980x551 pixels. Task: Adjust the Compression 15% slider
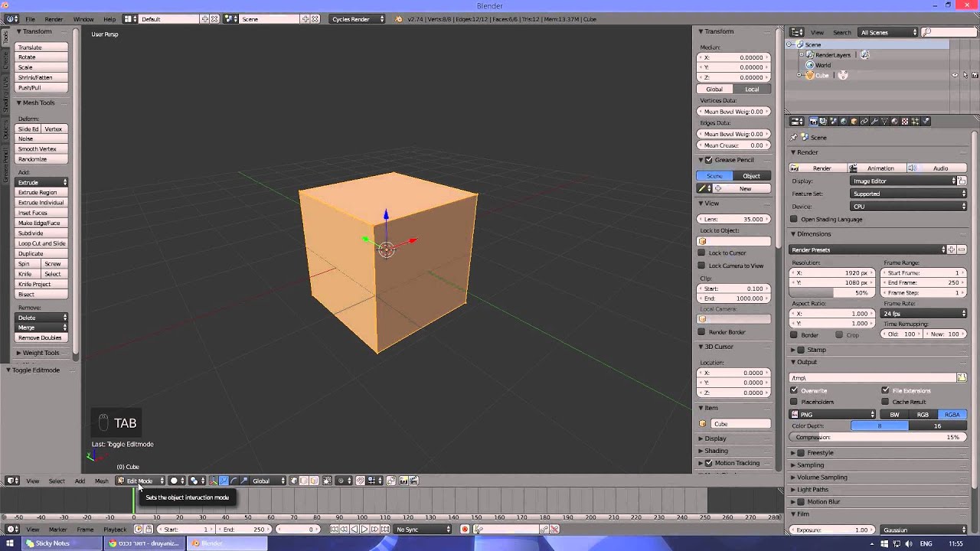878,437
